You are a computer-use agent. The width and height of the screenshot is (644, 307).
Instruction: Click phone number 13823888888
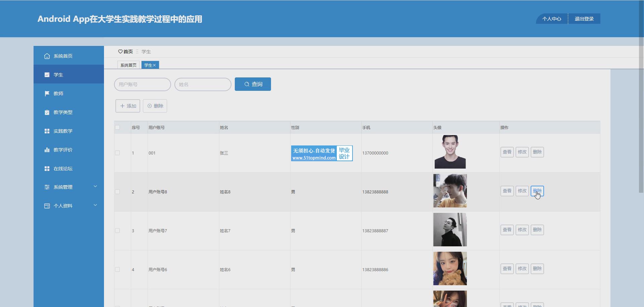tap(375, 192)
